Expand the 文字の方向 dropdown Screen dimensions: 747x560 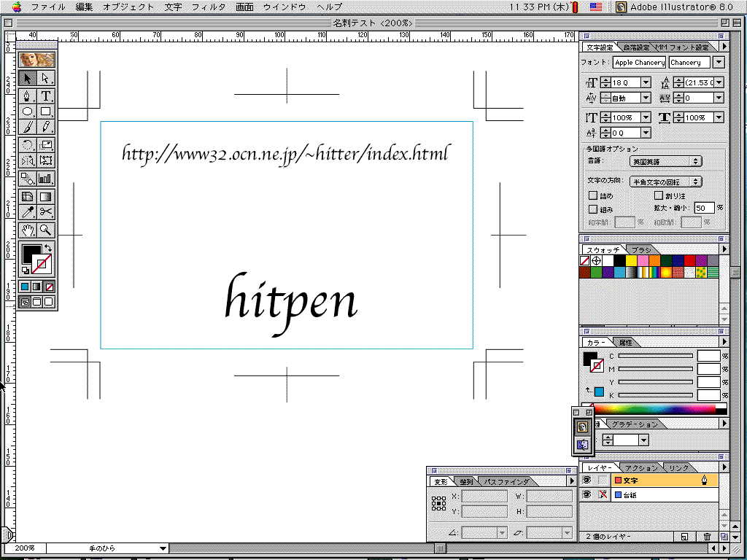665,182
